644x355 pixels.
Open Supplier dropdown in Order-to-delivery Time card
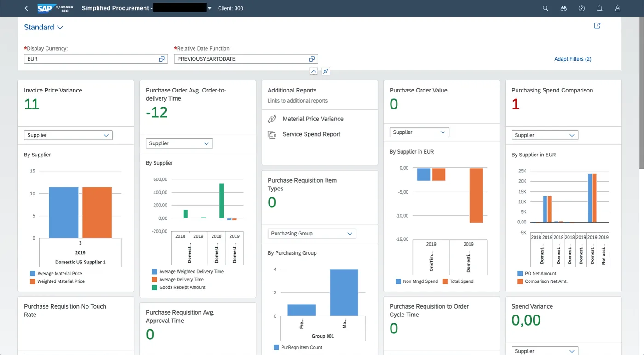[x=179, y=143]
